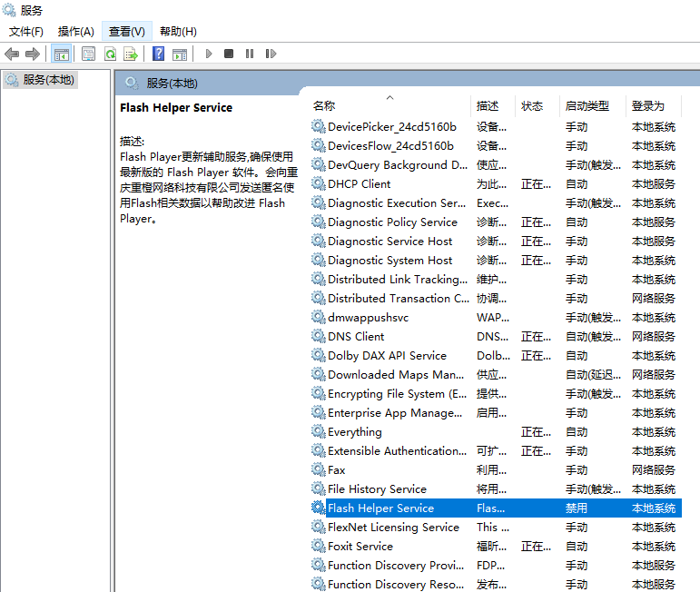Select DevicesFlow_24cd5160b service row
This screenshot has width=700, height=592.
click(x=496, y=146)
